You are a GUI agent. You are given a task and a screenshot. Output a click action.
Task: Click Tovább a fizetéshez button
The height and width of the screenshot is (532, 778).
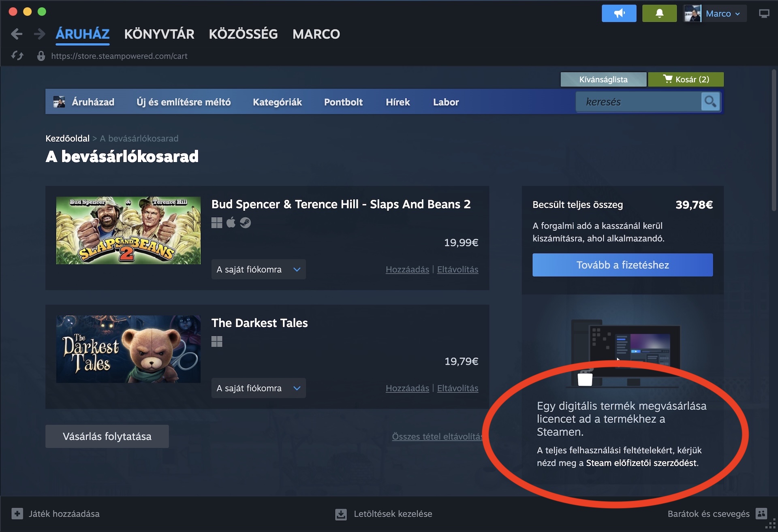point(622,265)
